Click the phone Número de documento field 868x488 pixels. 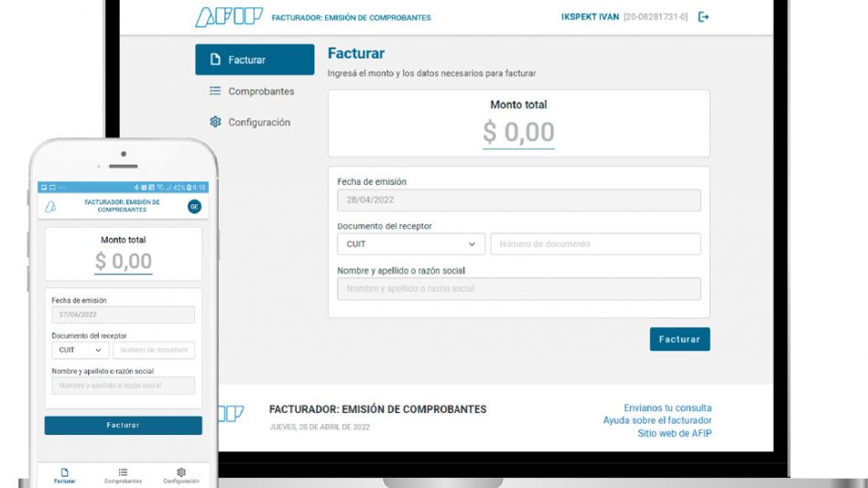[154, 351]
